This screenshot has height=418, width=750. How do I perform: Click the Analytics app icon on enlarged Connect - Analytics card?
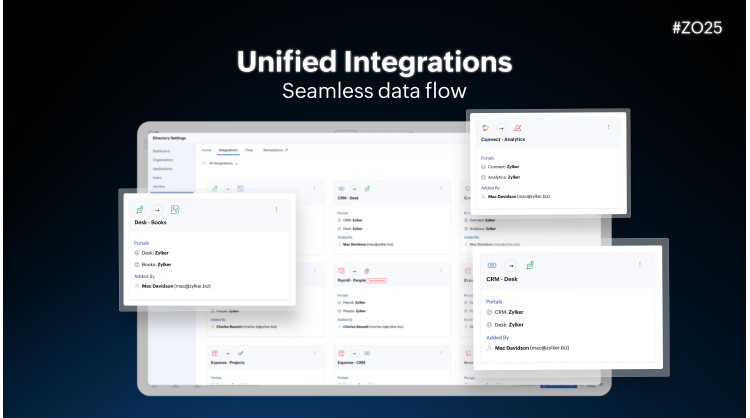(517, 128)
